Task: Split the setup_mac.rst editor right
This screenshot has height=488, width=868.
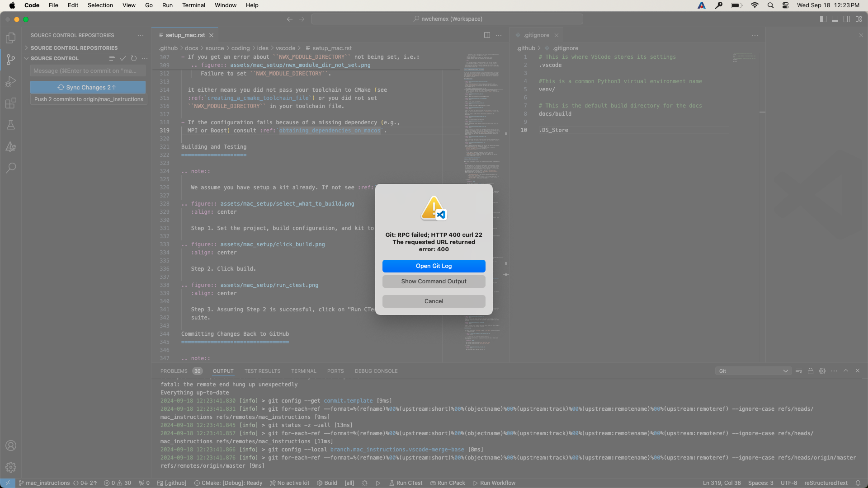Action: point(487,35)
